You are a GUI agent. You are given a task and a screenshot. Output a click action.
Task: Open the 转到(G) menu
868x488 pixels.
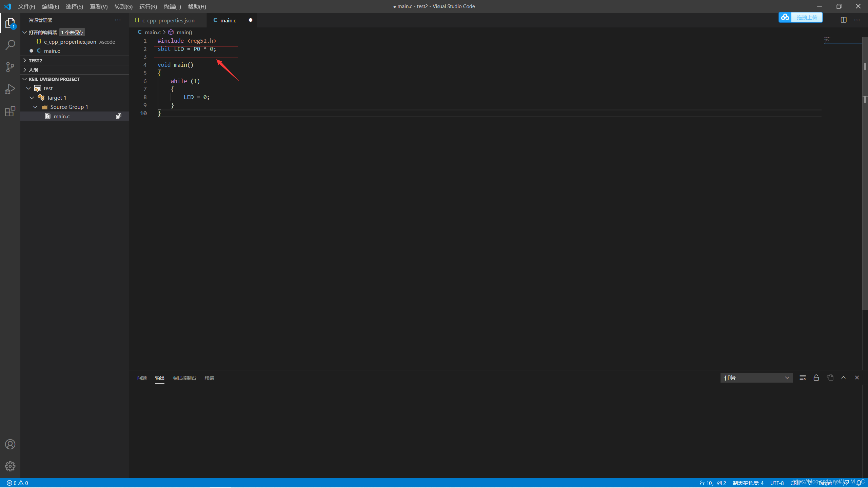(123, 6)
